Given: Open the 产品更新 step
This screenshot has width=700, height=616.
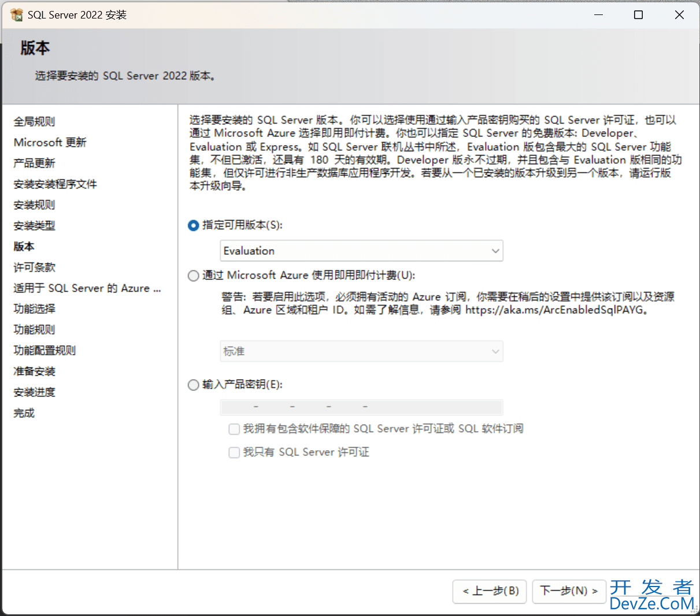Looking at the screenshot, I should coord(35,163).
